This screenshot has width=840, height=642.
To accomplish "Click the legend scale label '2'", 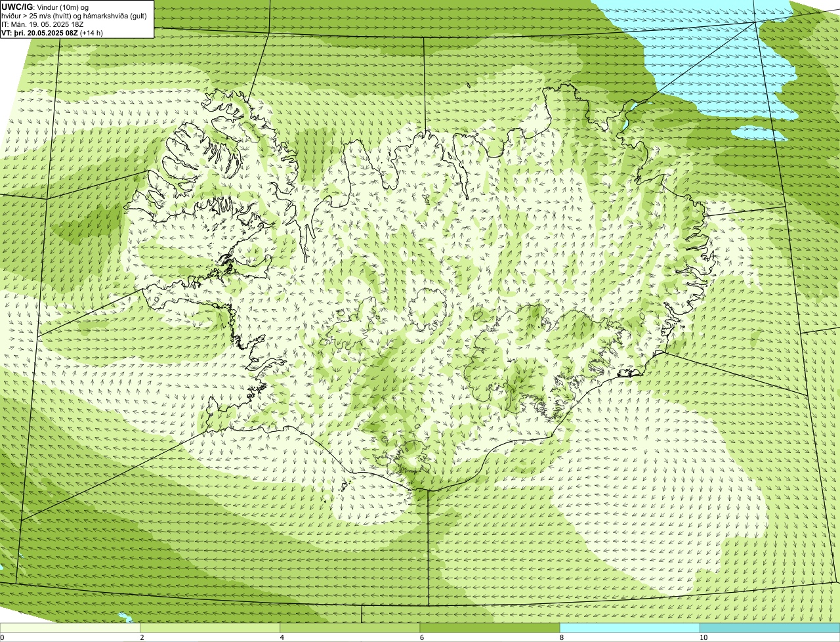I will [142, 637].
